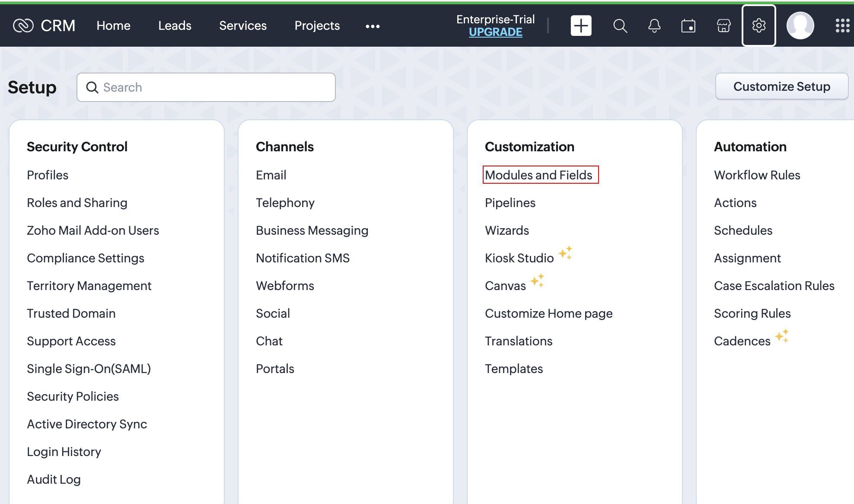Expand the three-dots more modules menu

pyautogui.click(x=373, y=26)
